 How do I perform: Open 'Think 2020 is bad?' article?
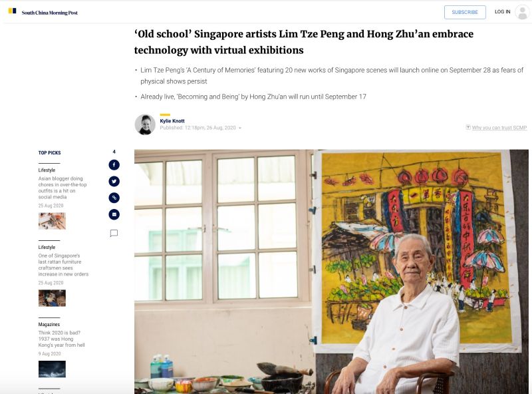pos(61,339)
